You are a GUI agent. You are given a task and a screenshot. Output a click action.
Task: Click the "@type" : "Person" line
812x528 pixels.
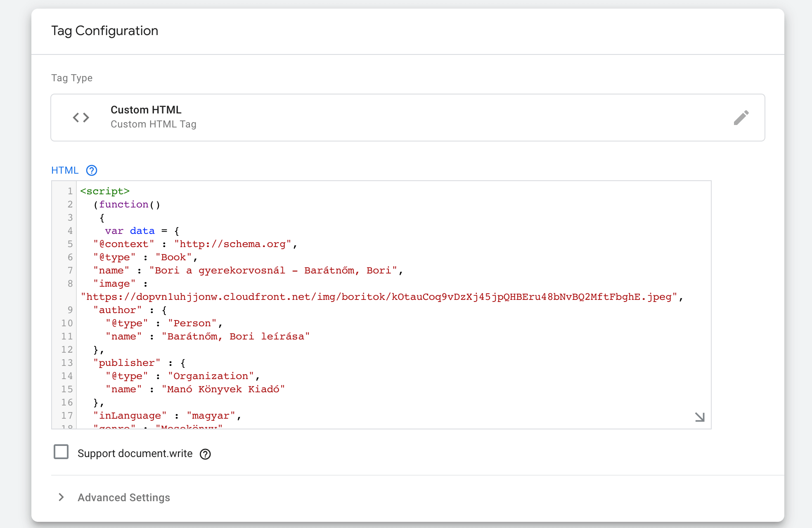coord(164,323)
